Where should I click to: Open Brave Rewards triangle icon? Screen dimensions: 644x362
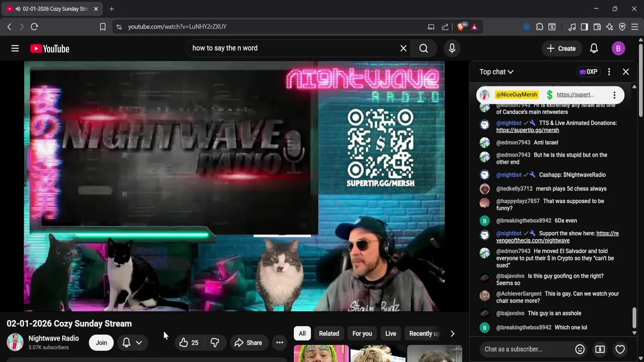point(474,27)
